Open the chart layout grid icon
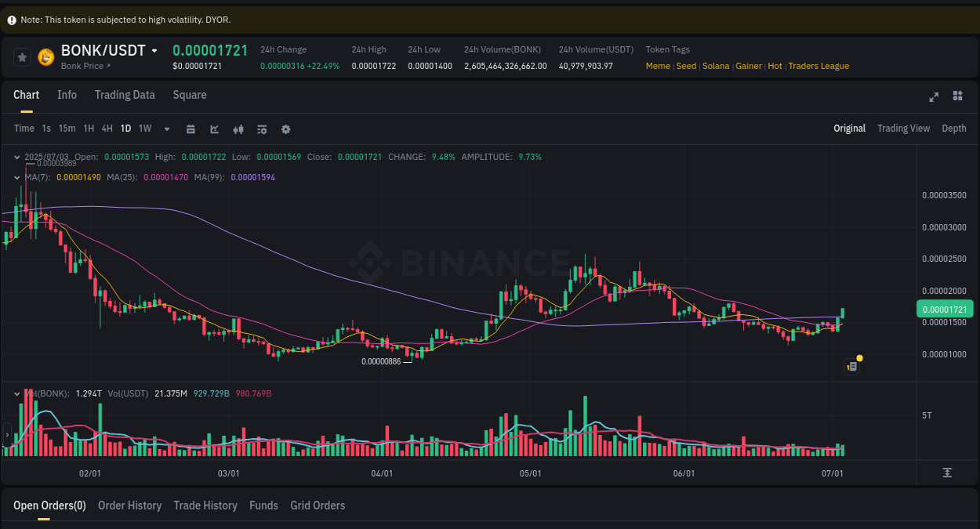Screen dimensions: 980x529 tap(957, 96)
